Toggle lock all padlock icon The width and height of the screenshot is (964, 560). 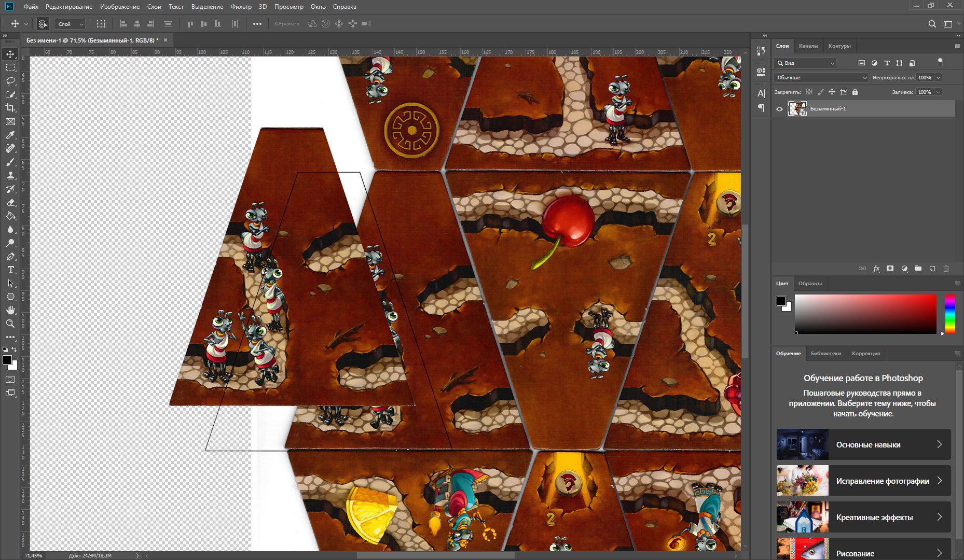tap(855, 92)
